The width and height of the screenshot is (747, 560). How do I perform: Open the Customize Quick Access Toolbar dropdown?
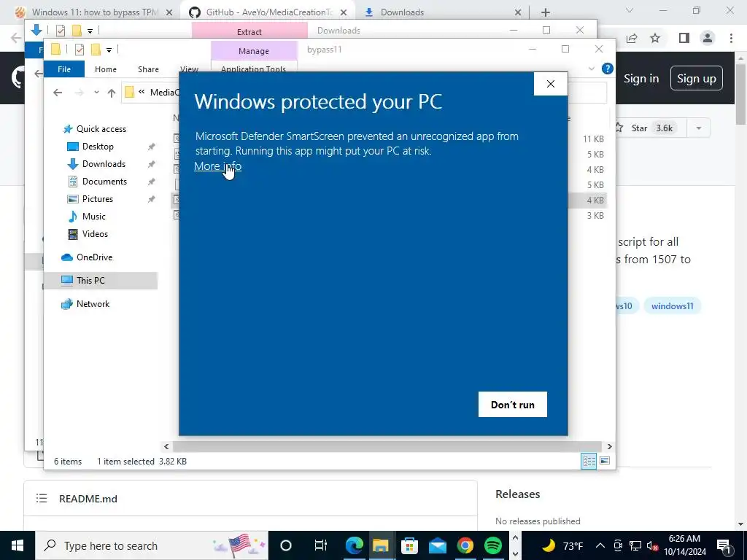coord(109,50)
